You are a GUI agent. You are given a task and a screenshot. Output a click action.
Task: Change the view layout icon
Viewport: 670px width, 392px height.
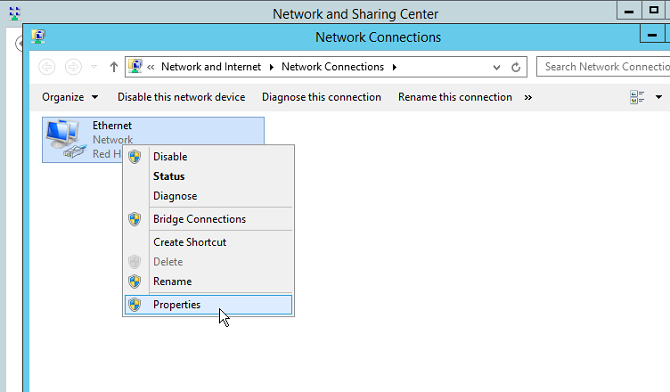[x=637, y=97]
